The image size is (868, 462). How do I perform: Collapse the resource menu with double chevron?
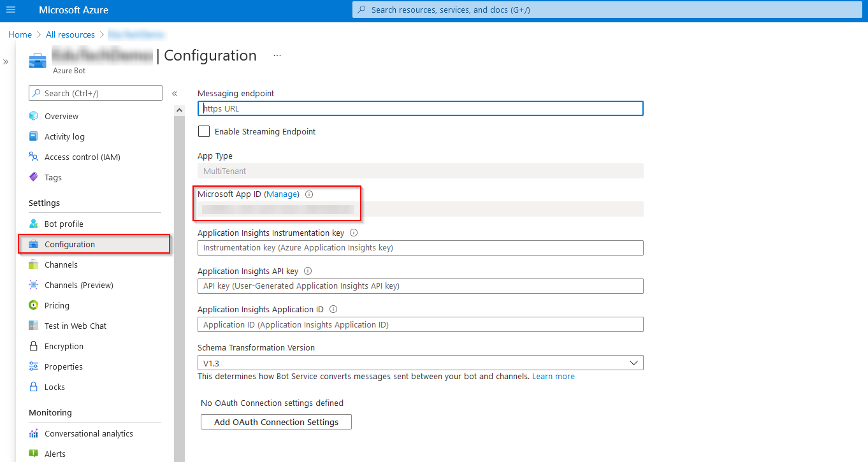coord(175,94)
